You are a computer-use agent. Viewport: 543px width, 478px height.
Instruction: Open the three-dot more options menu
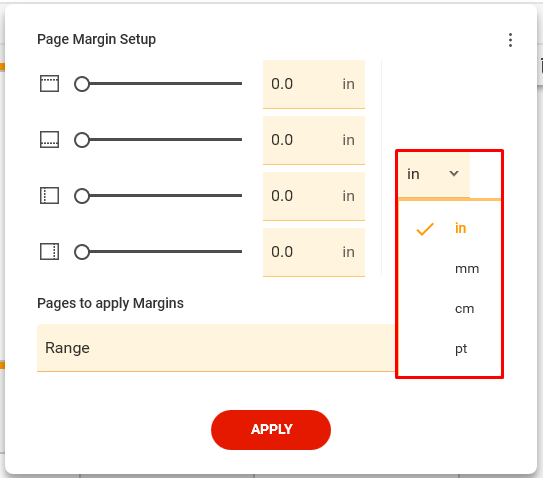click(510, 40)
